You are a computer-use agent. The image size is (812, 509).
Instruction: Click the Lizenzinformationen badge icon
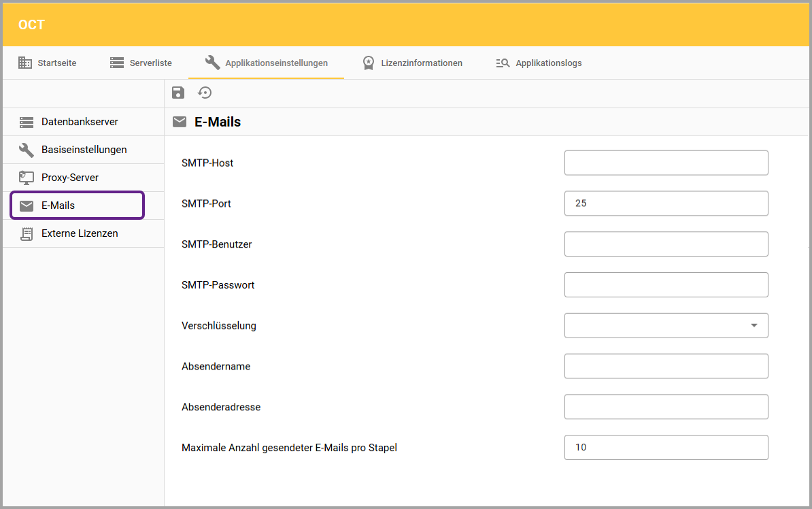tap(368, 63)
